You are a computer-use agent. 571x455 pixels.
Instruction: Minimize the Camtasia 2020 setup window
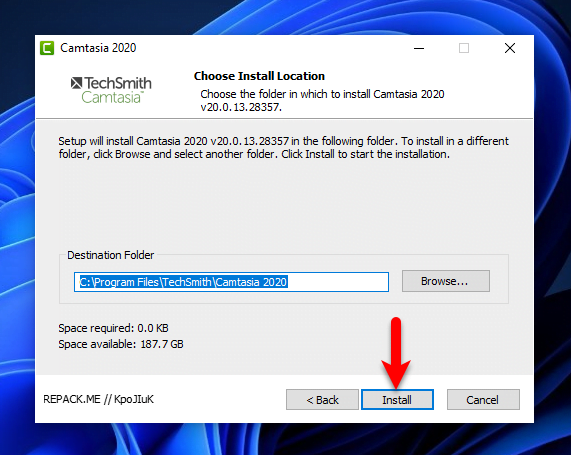(x=419, y=48)
